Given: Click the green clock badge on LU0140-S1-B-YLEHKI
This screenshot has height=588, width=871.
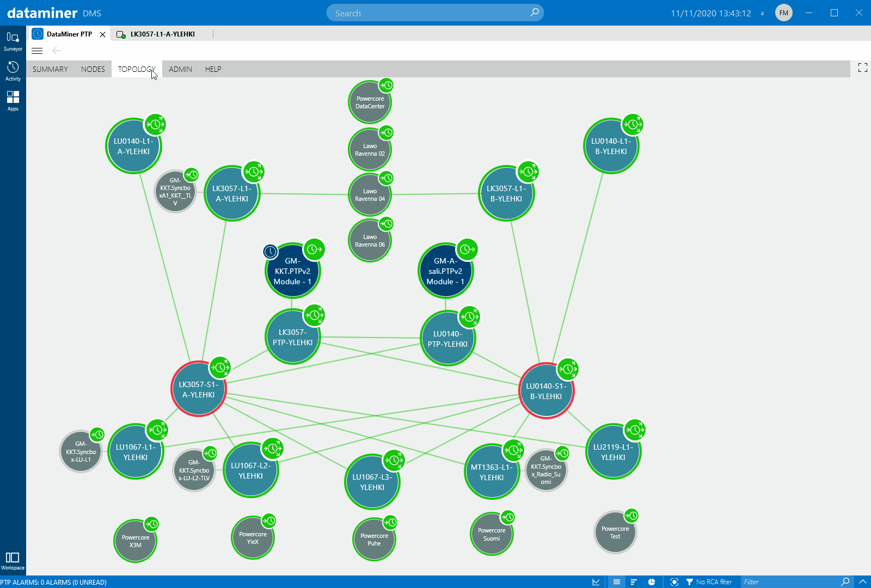Looking at the screenshot, I should [x=568, y=369].
